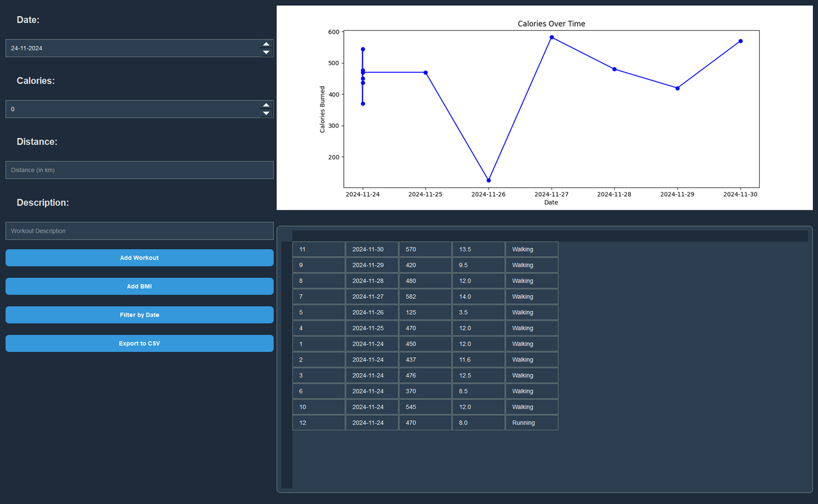This screenshot has height=504, width=818.
Task: Click the lowest data point on the calories chart
Action: 488,179
